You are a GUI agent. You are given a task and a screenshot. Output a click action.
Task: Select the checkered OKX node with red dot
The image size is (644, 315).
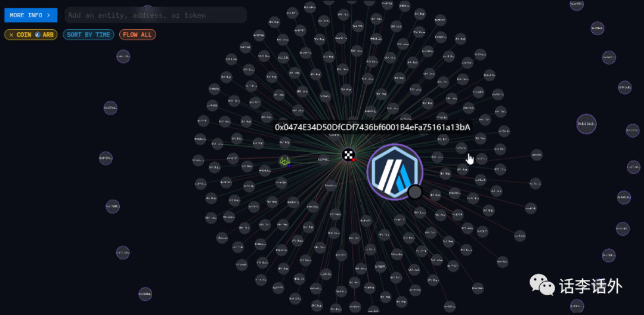(349, 155)
